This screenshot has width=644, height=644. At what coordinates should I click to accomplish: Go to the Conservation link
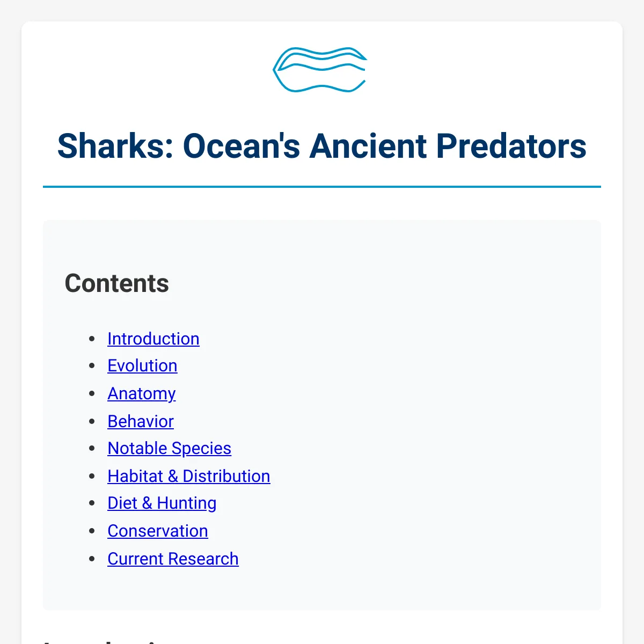tap(158, 531)
